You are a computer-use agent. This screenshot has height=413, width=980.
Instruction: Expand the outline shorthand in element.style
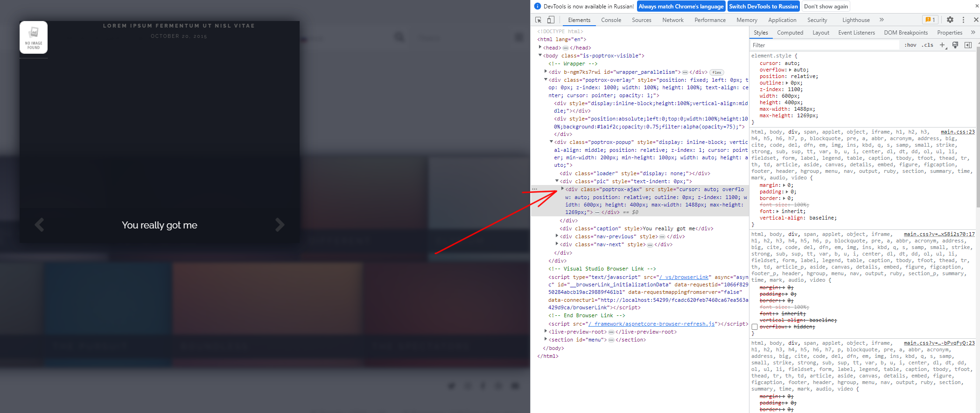787,83
